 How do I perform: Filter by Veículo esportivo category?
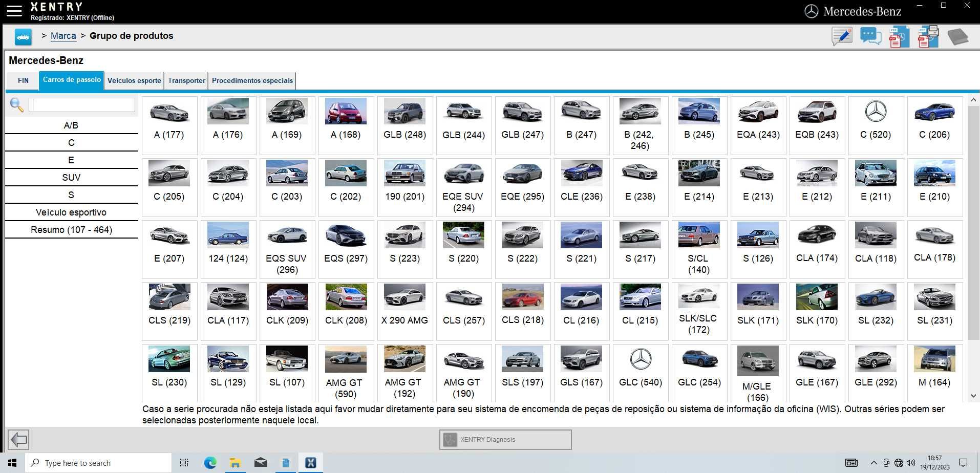[71, 212]
